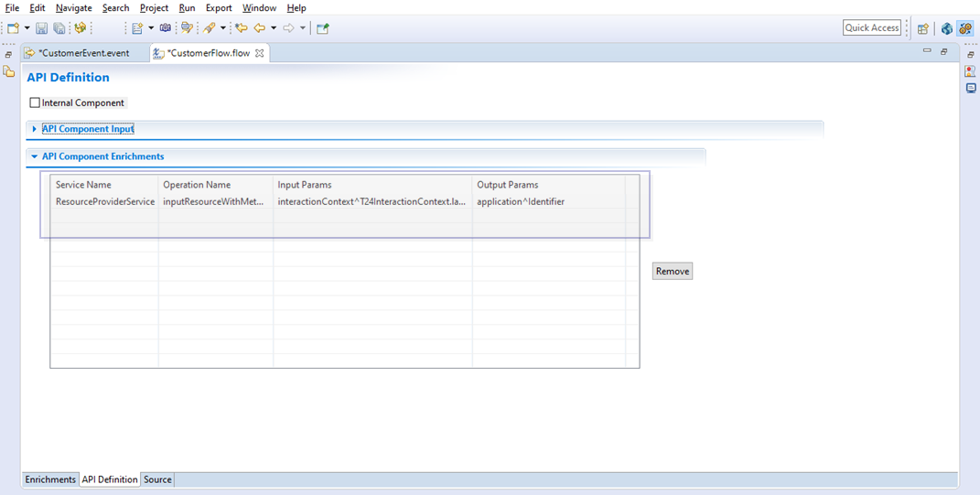Click the yellow back arrow navigation icon
Image resolution: width=980 pixels, height=495 pixels.
point(259,28)
